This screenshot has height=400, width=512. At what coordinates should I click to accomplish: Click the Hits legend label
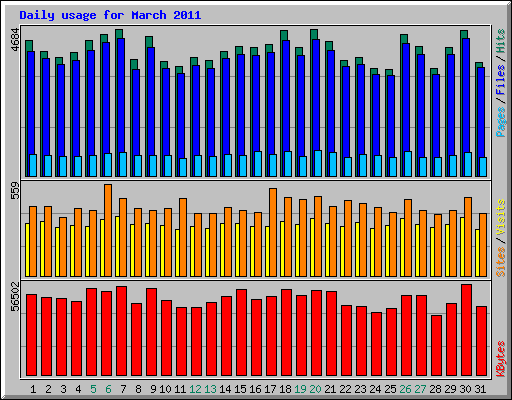pyautogui.click(x=500, y=41)
